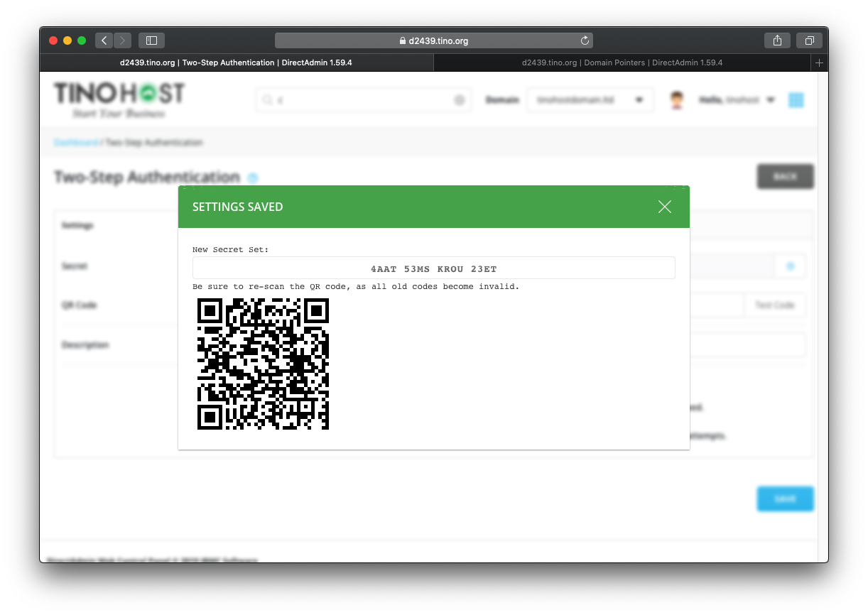Click the new secret code field
The width and height of the screenshot is (868, 615).
tap(433, 268)
